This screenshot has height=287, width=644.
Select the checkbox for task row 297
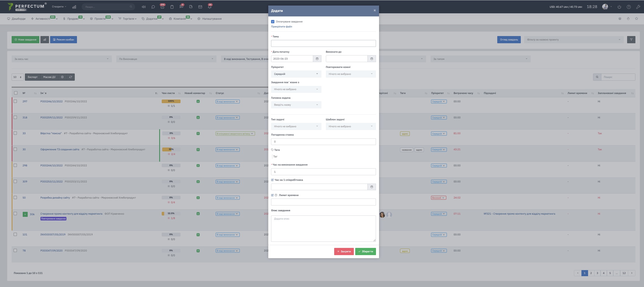[x=16, y=101]
